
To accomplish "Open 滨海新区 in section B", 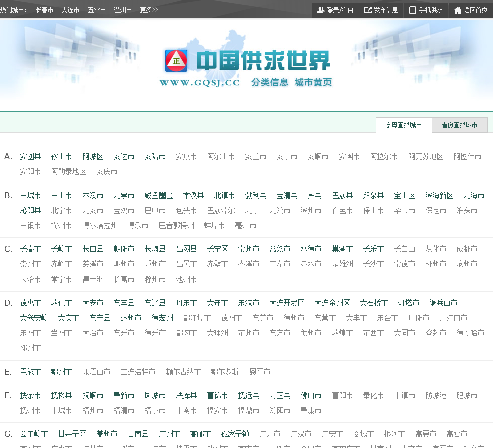I will [439, 195].
